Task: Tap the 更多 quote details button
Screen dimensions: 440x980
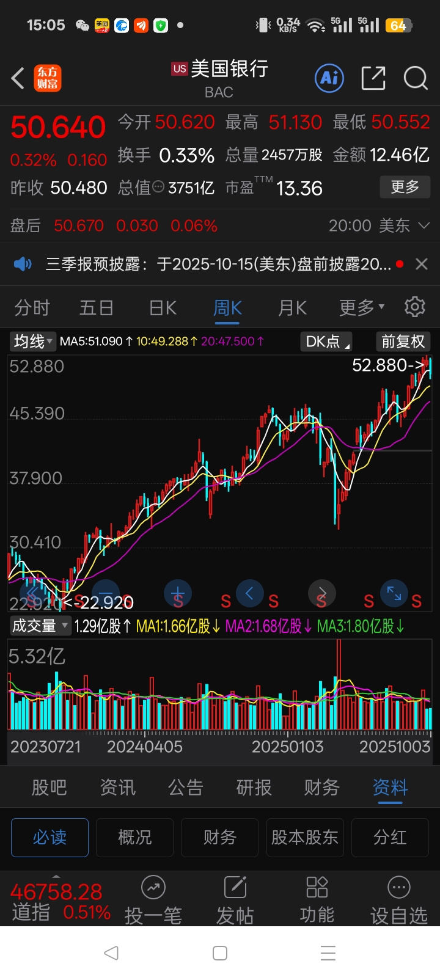Action: [x=405, y=187]
